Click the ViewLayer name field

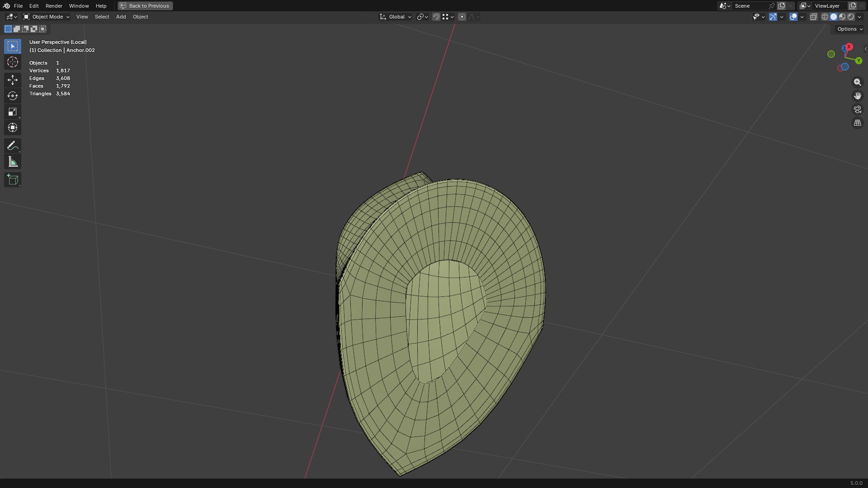click(830, 6)
